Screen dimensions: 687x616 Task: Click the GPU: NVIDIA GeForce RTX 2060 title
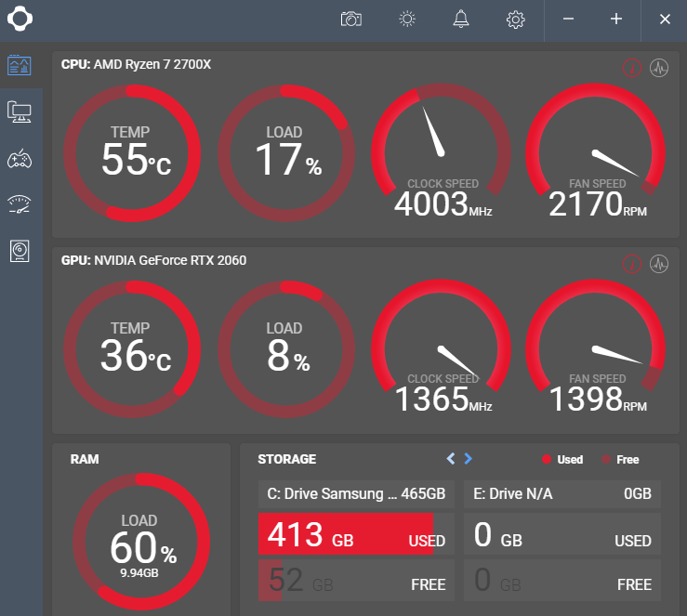pos(153,260)
